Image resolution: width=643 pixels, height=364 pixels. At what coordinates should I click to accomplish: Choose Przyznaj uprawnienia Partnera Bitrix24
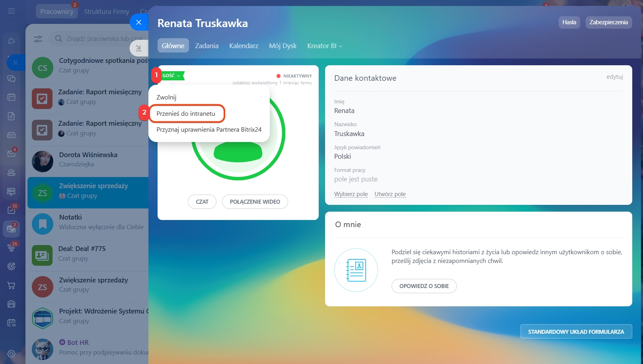209,130
